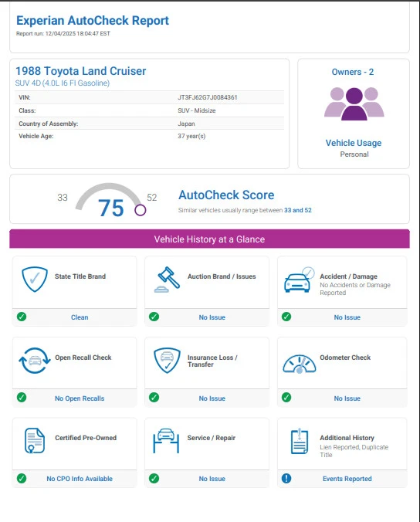Click the AutoCheck Score gauge marker
Image resolution: width=420 pixels, height=522 pixels.
coord(140,210)
